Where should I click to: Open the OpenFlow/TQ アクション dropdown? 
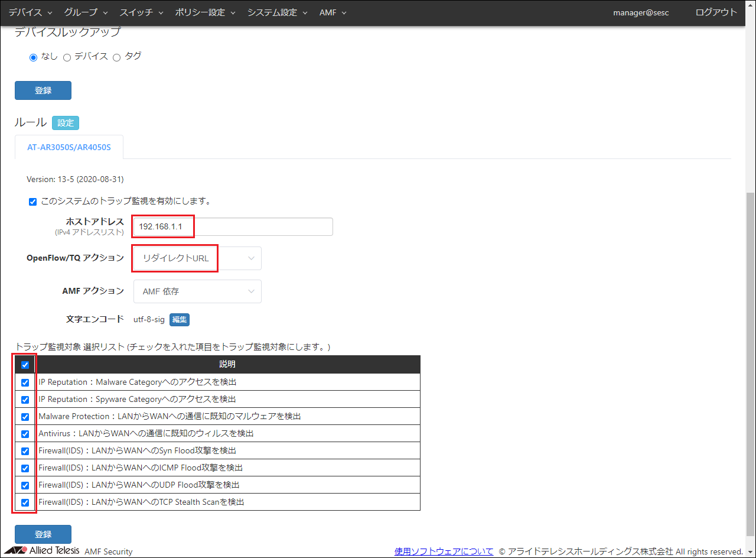tap(197, 258)
